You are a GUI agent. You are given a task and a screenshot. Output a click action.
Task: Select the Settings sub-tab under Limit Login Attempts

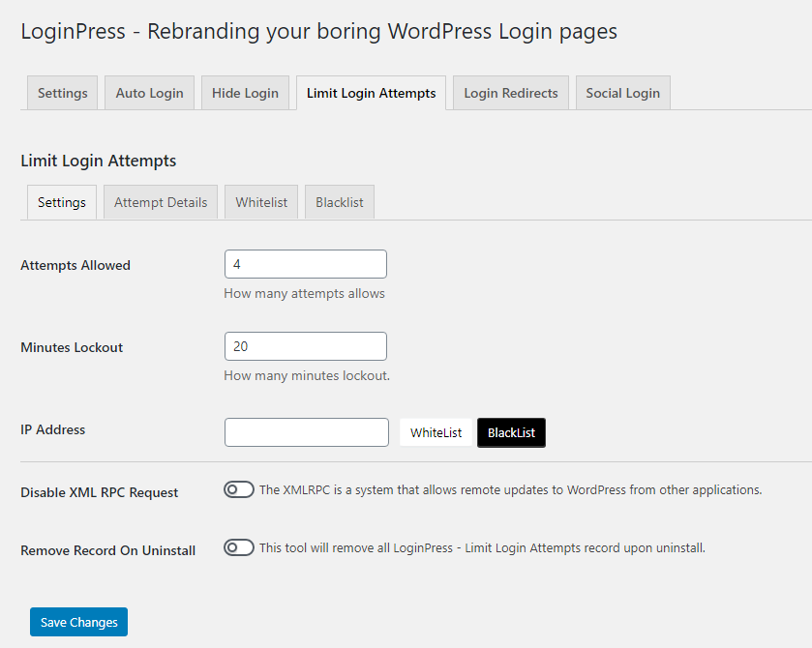[x=62, y=202]
